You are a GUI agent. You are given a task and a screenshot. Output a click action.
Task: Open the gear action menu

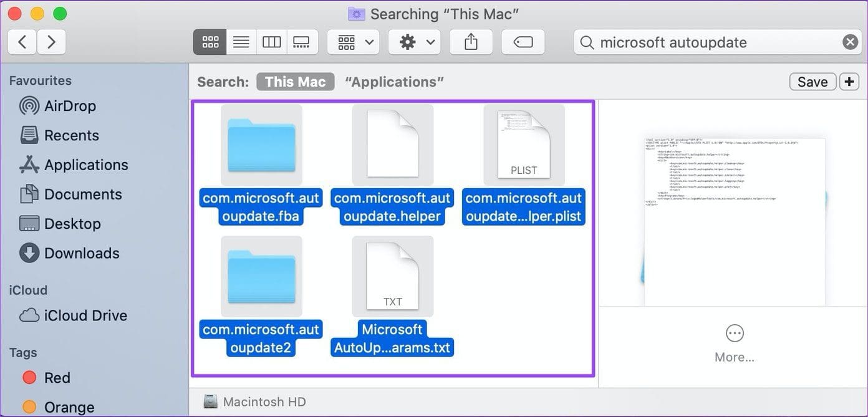coord(415,42)
